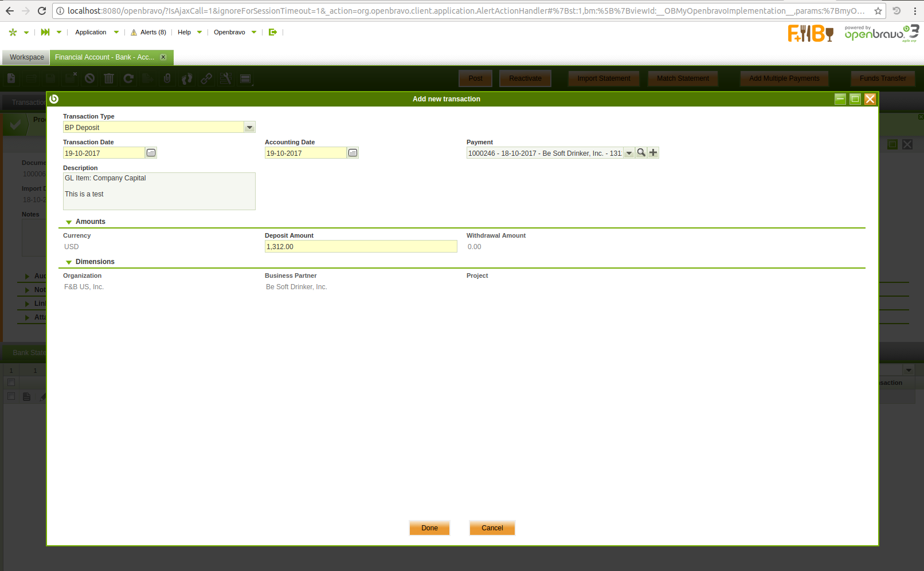Open the Chrome three-dot menu

tap(915, 11)
